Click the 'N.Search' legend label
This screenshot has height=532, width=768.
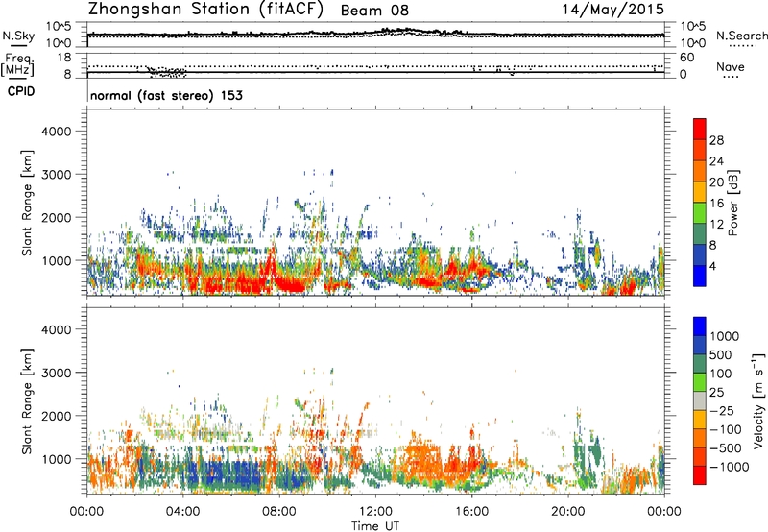[741, 36]
